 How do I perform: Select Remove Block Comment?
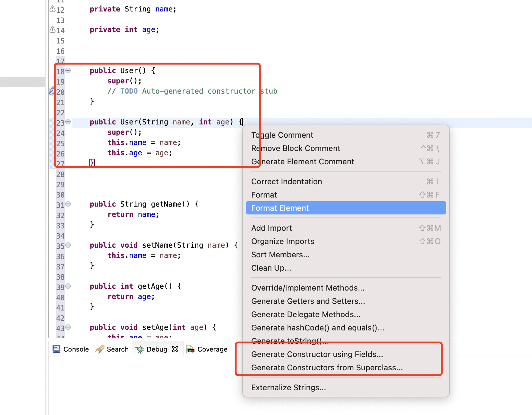(x=346, y=148)
